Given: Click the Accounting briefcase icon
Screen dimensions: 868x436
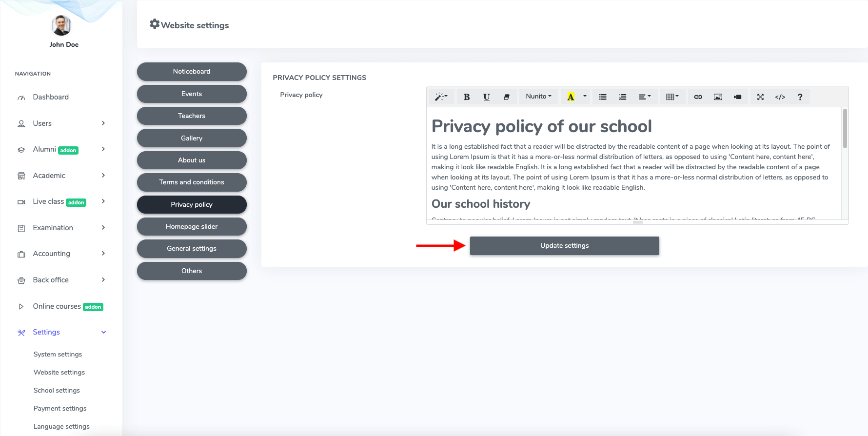Looking at the screenshot, I should pos(21,254).
